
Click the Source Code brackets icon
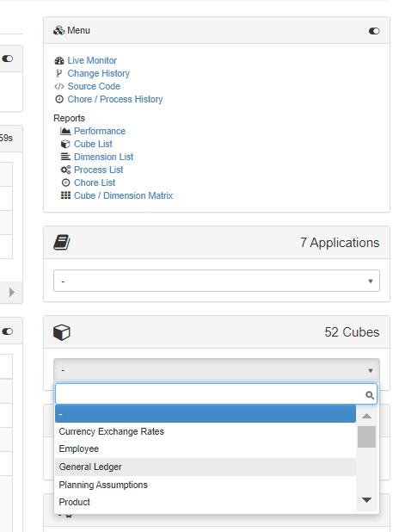[59, 87]
